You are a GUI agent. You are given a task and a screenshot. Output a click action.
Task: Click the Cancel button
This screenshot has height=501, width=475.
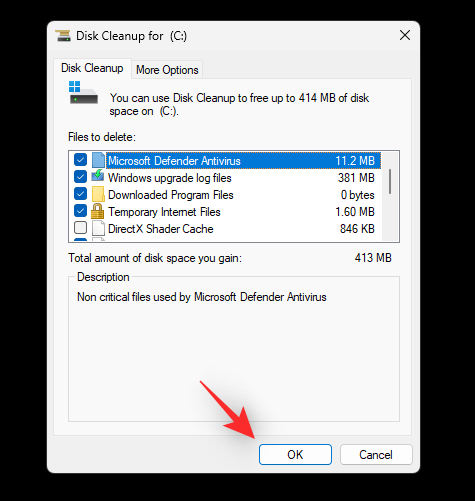pos(376,454)
